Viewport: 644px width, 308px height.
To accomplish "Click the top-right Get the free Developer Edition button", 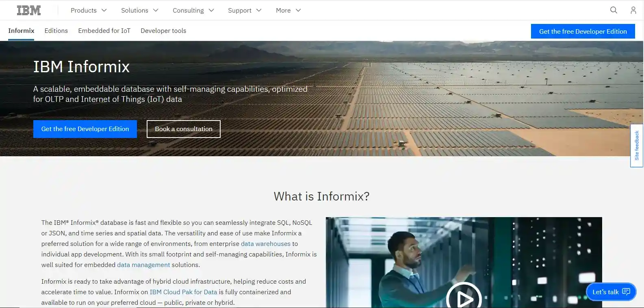I will (583, 31).
